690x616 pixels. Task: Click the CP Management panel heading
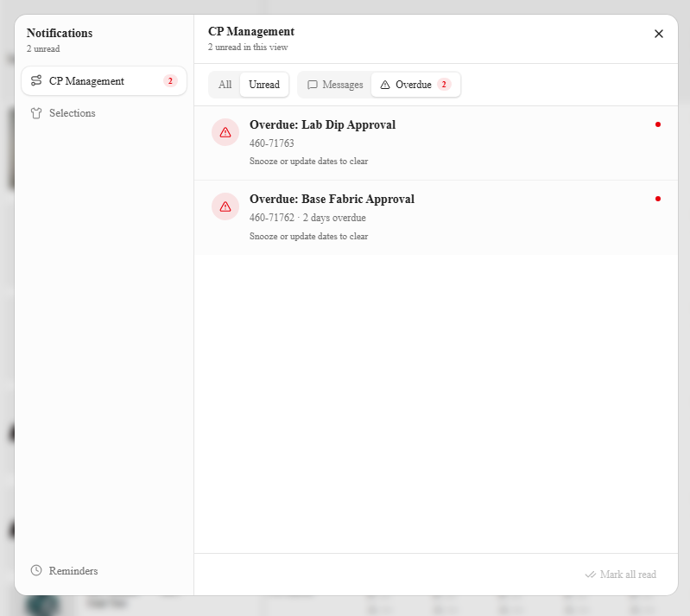[x=251, y=32]
